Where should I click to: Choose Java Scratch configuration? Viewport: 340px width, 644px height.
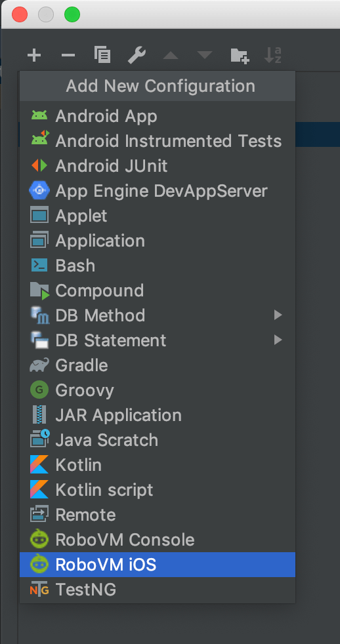pos(158,440)
